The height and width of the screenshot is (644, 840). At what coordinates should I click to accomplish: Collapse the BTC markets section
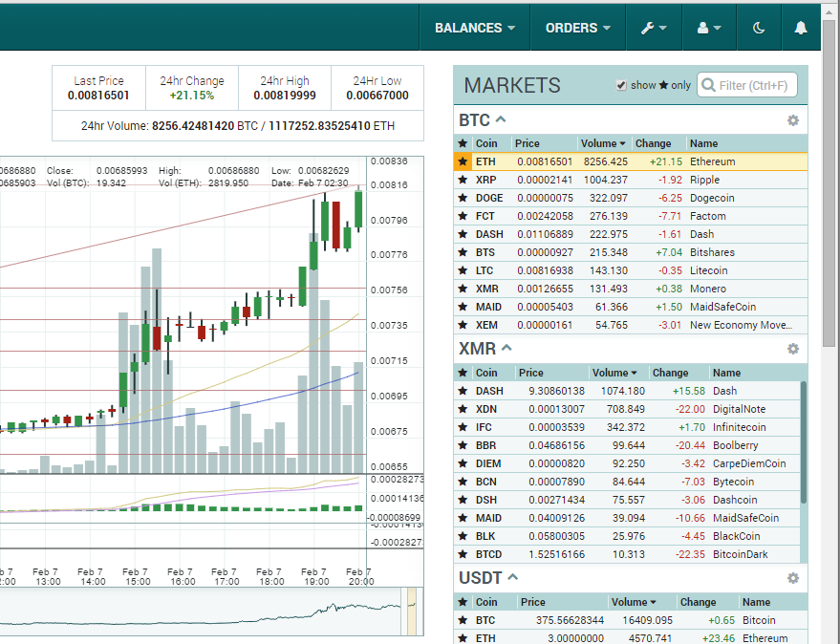[501, 119]
